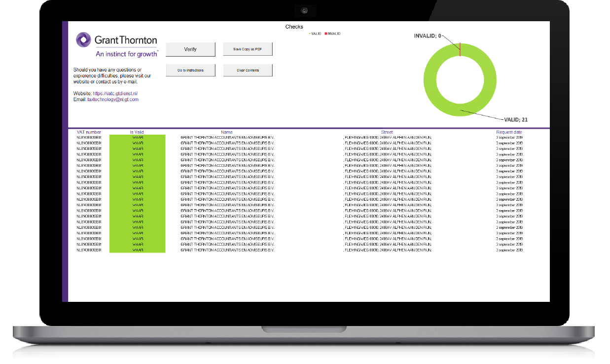The image size is (610, 364).
Task: Select the first green WAAR cell
Action: tap(138, 138)
